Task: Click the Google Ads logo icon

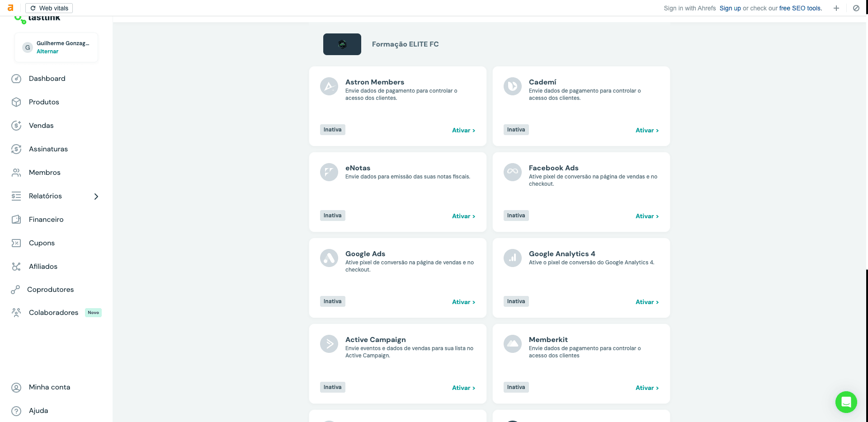Action: 329,258
